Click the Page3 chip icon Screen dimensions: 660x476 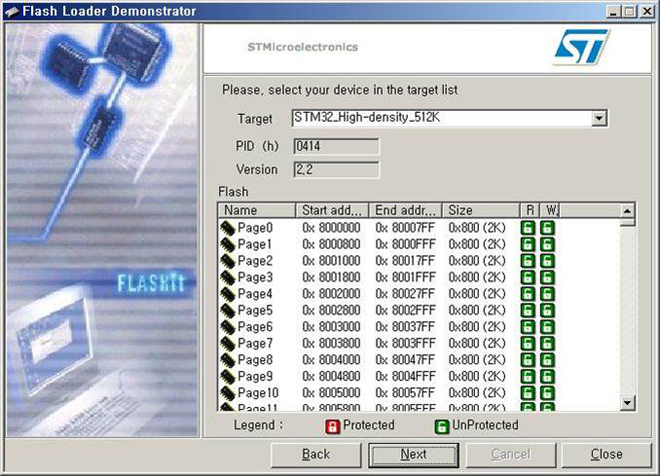point(228,277)
